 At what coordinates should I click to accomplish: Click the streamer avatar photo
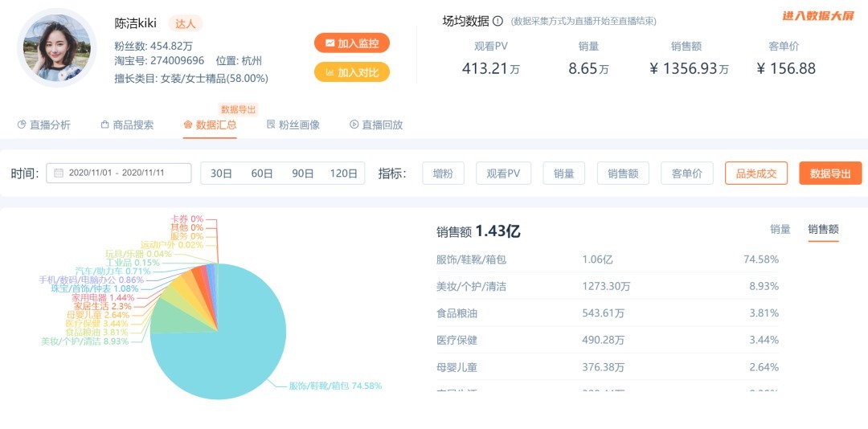57,48
